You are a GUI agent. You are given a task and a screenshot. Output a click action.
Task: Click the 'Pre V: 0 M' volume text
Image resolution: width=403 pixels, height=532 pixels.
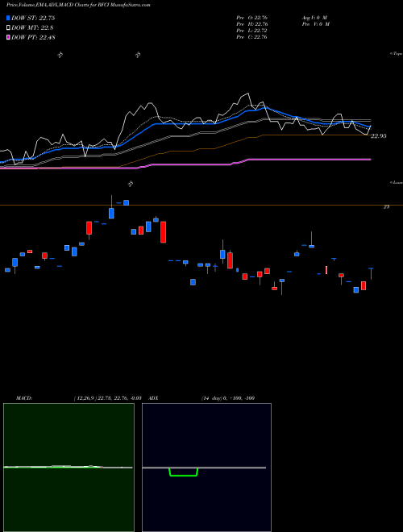315,24
